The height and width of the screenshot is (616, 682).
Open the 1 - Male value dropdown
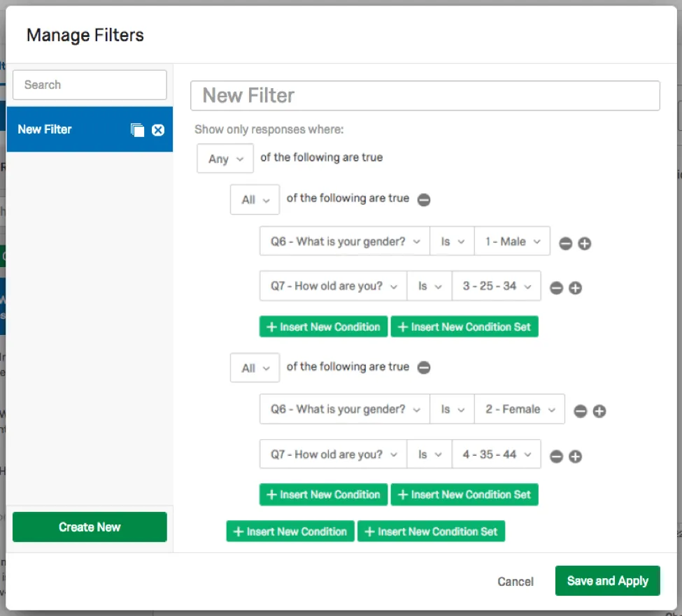[x=512, y=242]
